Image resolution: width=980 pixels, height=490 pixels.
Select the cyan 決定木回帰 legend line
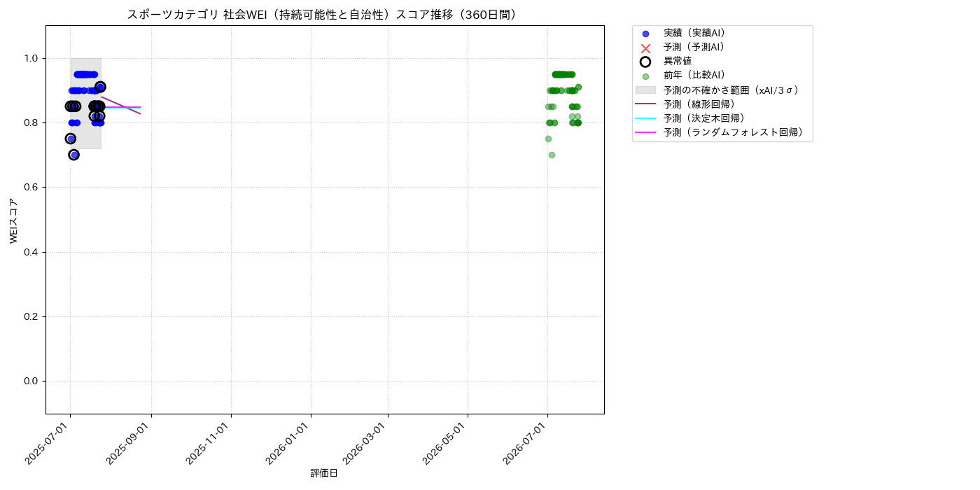coord(645,118)
